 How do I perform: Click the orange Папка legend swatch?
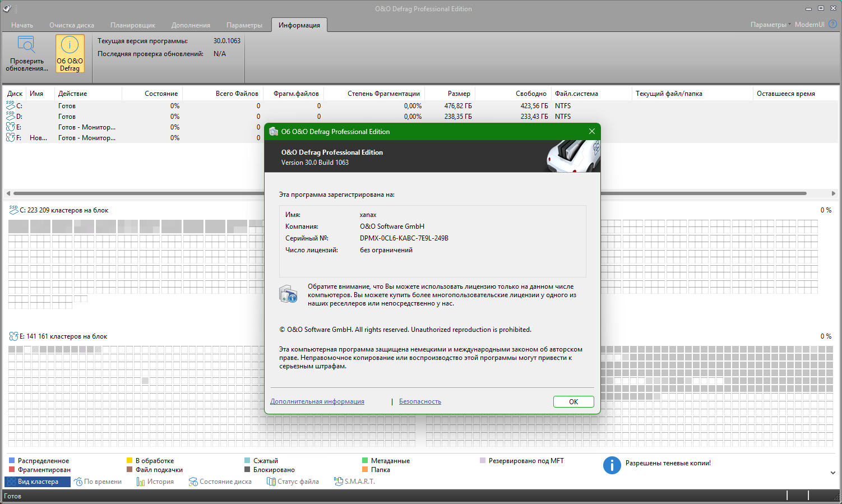(x=365, y=470)
